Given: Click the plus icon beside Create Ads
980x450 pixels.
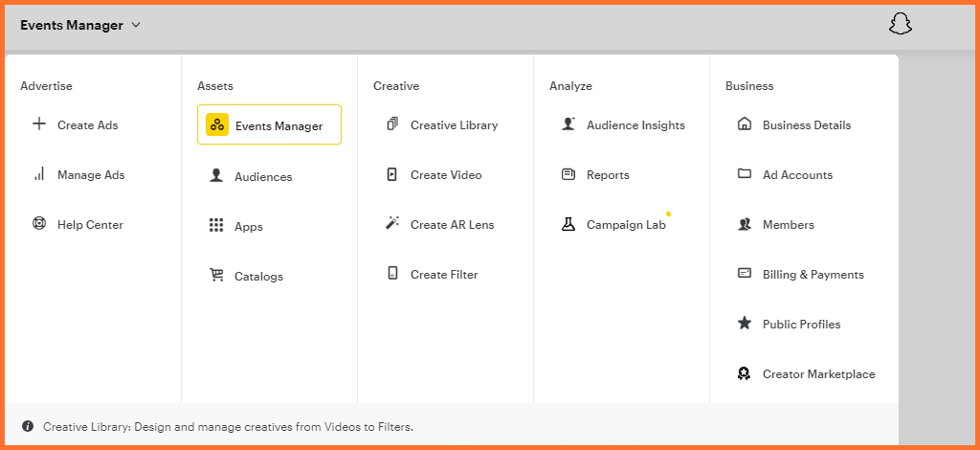Looking at the screenshot, I should click(39, 124).
